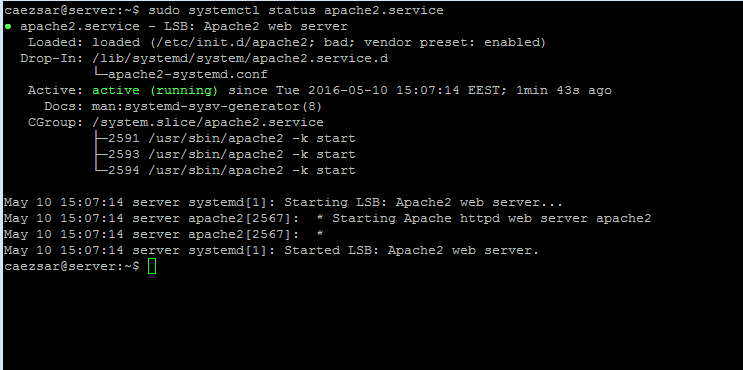Click process 2594 in the CGroup tree
Screen dimensions: 743x370
pos(232,171)
